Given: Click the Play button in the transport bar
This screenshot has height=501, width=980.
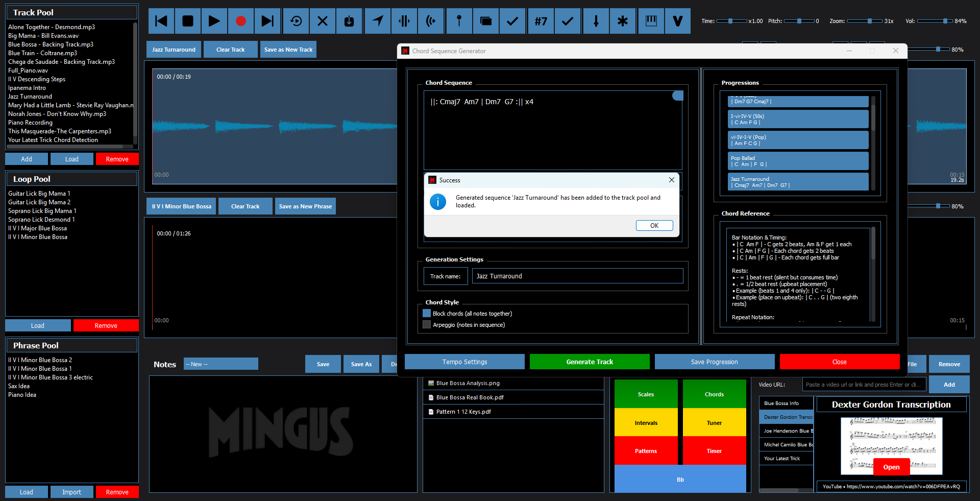Looking at the screenshot, I should [x=214, y=21].
